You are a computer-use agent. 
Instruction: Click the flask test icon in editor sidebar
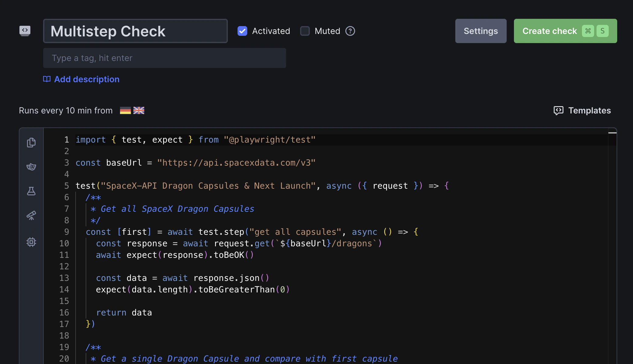pyautogui.click(x=31, y=191)
